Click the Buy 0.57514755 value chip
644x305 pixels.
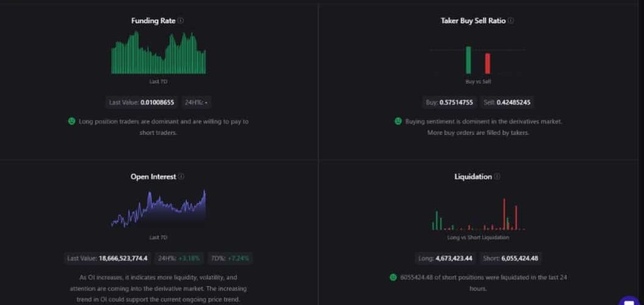click(x=449, y=102)
